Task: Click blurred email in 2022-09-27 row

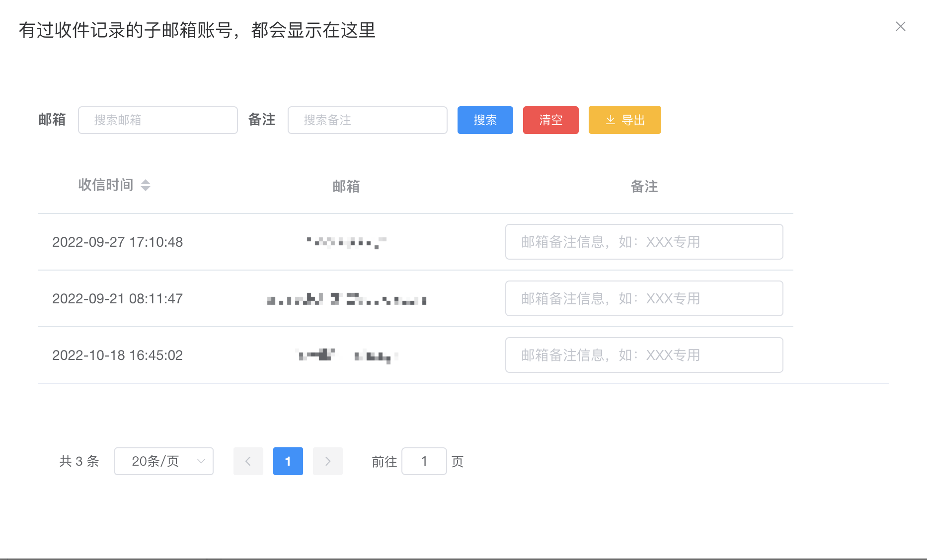Action: click(346, 242)
